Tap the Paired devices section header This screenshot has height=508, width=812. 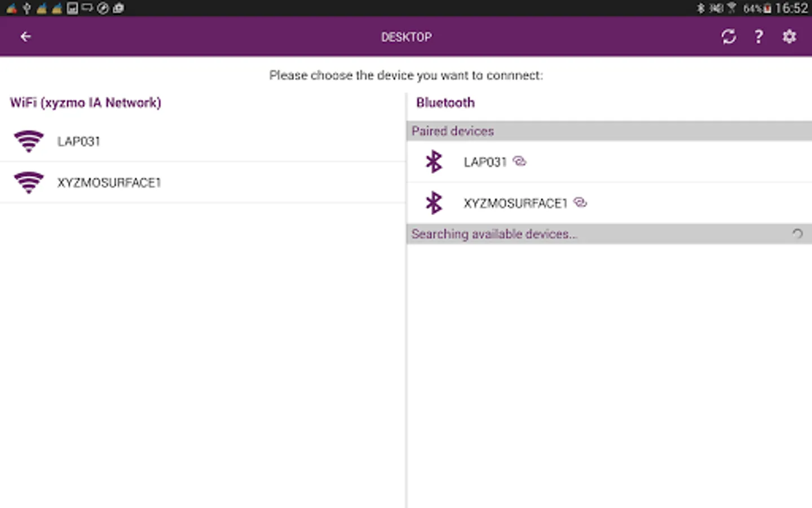coord(453,131)
